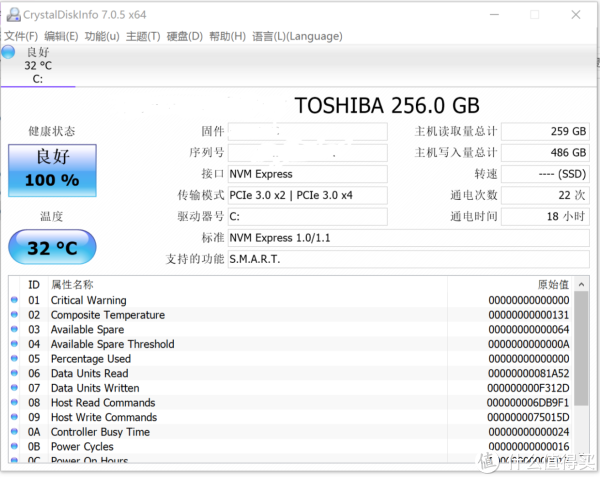Click raw value 0000000000024
The image size is (600, 479).
(529, 432)
